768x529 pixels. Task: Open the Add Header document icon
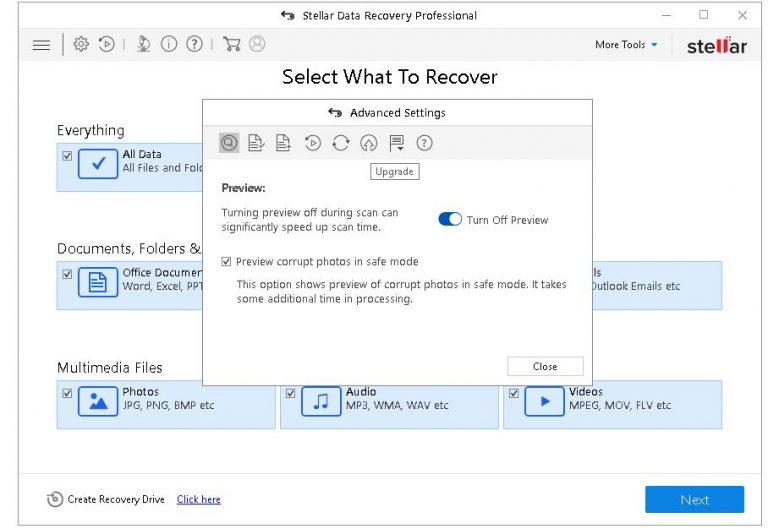[283, 143]
